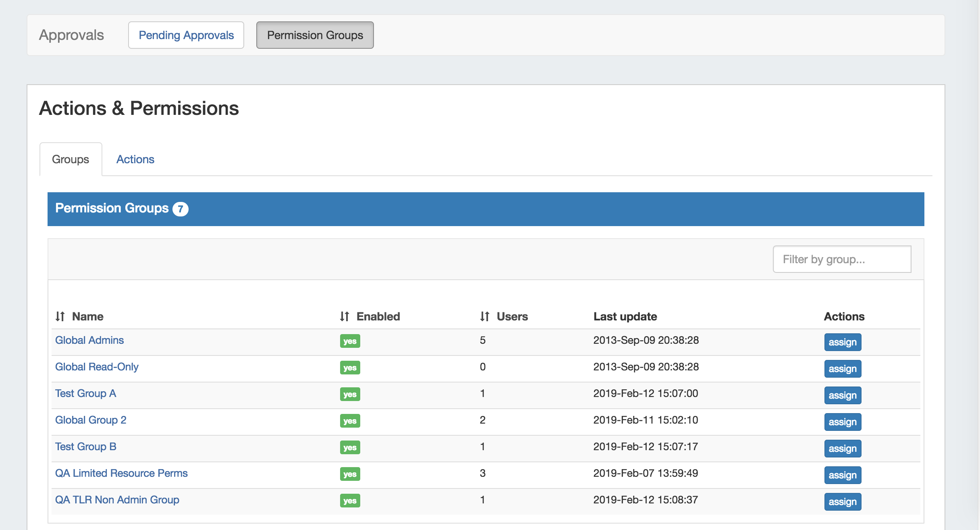Sort table by Users column icon
This screenshot has width=980, height=530.
[x=484, y=316]
